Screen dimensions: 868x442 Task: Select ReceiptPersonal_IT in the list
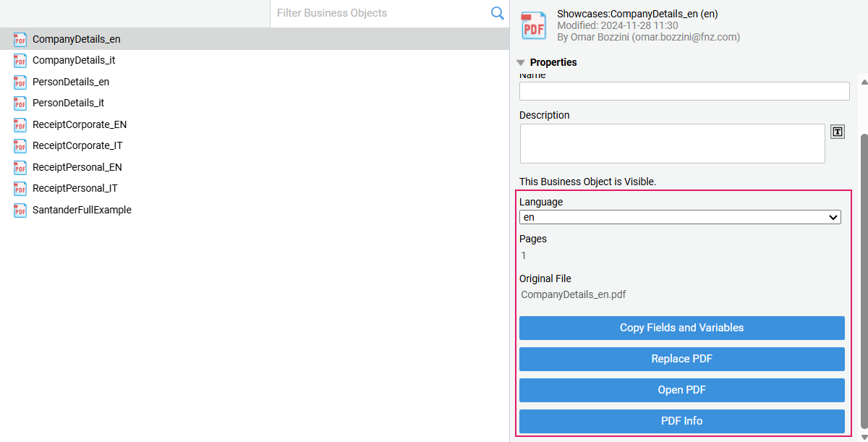click(255, 188)
